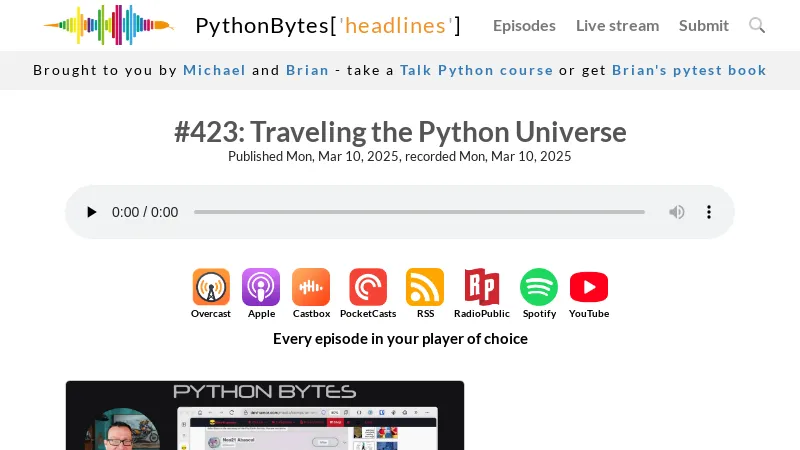Click the search magnifier icon
This screenshot has height=450, width=800.
[757, 25]
